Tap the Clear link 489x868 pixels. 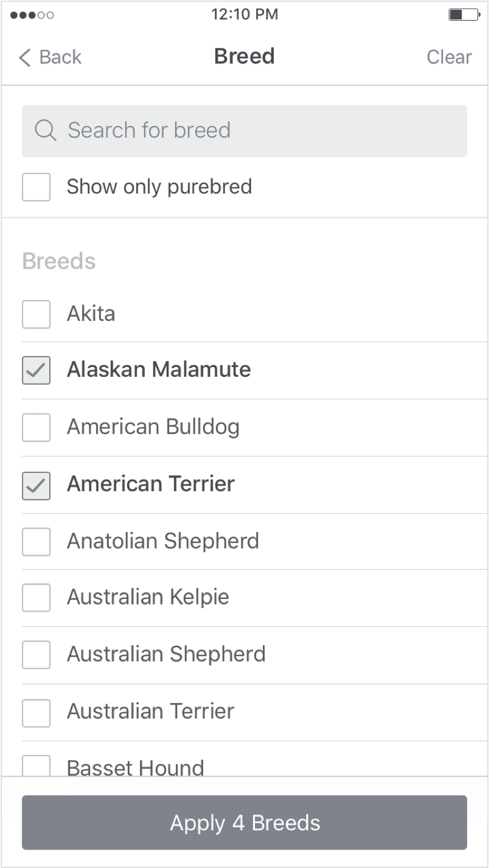tap(449, 57)
